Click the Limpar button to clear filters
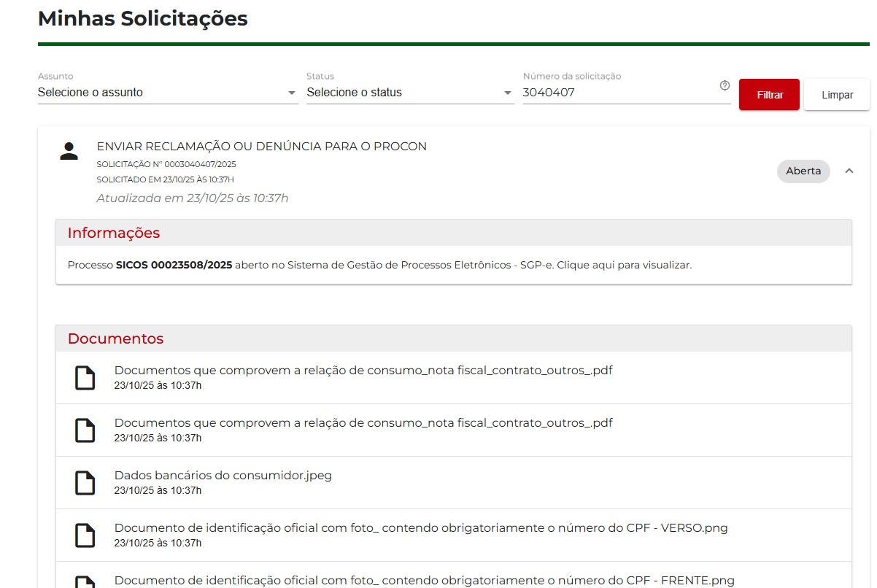This screenshot has height=588, width=877. 837,95
